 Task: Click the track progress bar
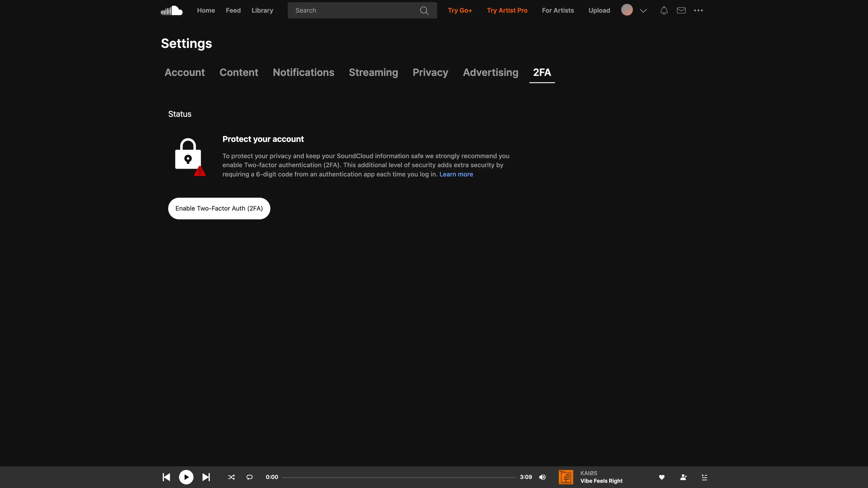coord(399,477)
